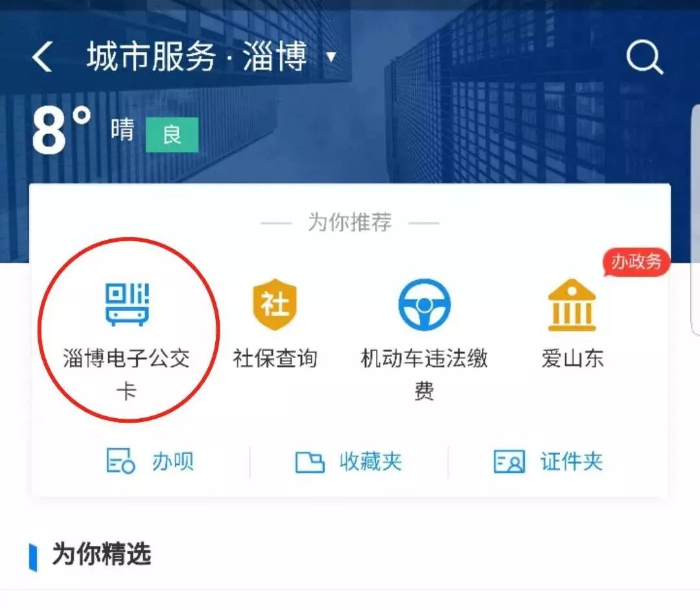Open the 淄博电子公交卡 QR bus icon
The height and width of the screenshot is (610, 700).
127,304
